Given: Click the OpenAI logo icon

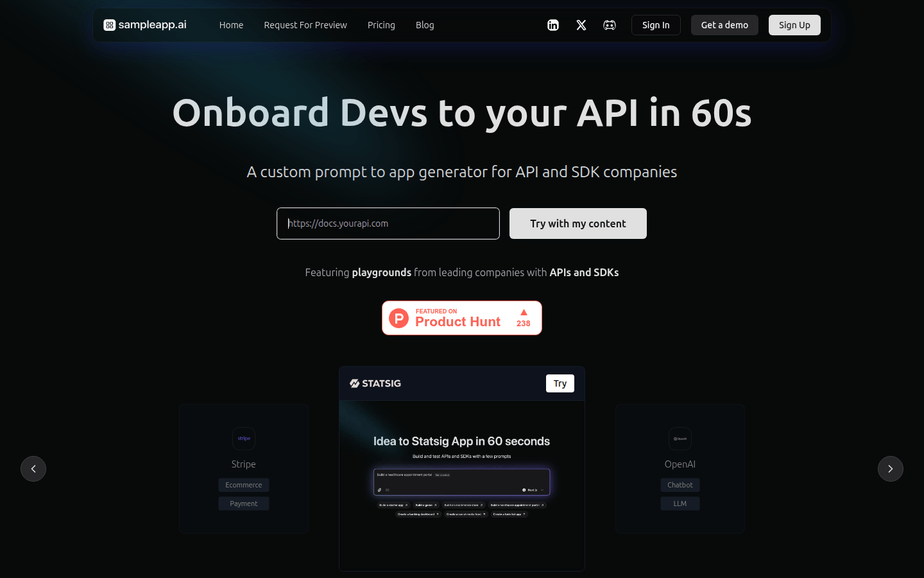Looking at the screenshot, I should click(680, 439).
